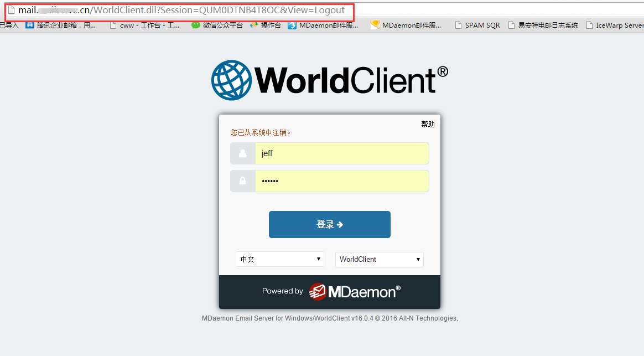Click the Powered by text
This screenshot has width=644, height=356.
283,291
